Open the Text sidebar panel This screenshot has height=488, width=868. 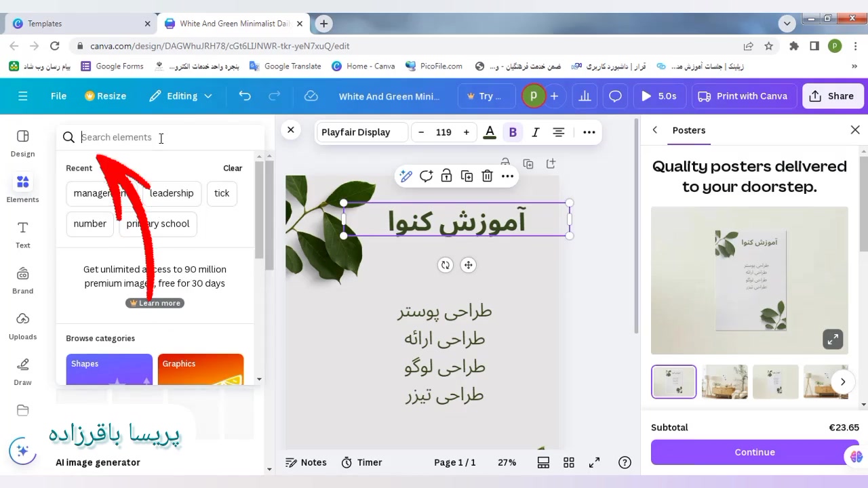pos(22,235)
